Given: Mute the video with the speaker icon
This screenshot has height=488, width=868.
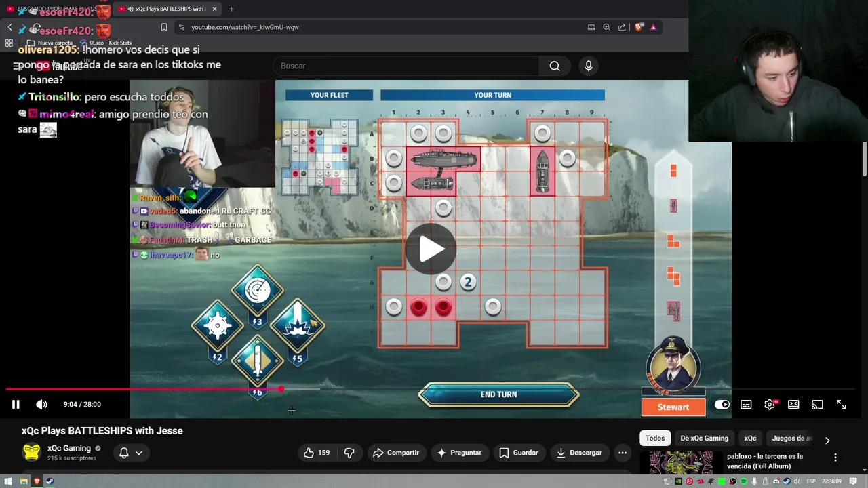Looking at the screenshot, I should [x=41, y=405].
